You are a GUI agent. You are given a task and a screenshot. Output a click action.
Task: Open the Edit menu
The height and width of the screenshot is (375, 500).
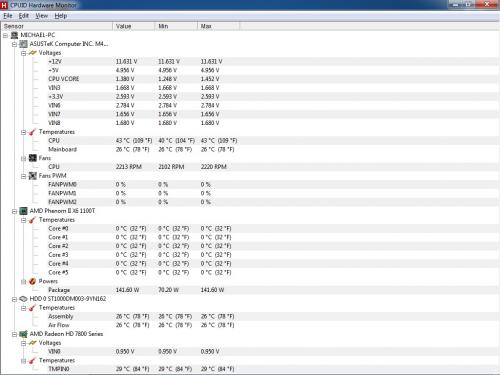pyautogui.click(x=23, y=16)
